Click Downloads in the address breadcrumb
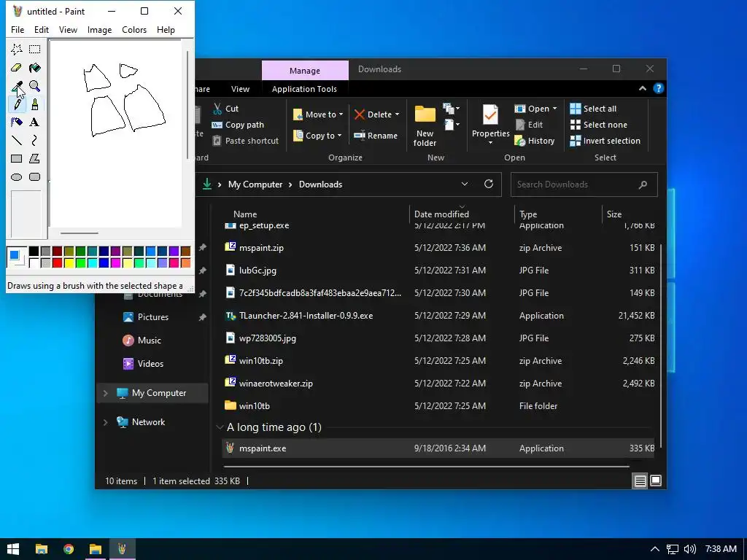747x560 pixels. 321,184
